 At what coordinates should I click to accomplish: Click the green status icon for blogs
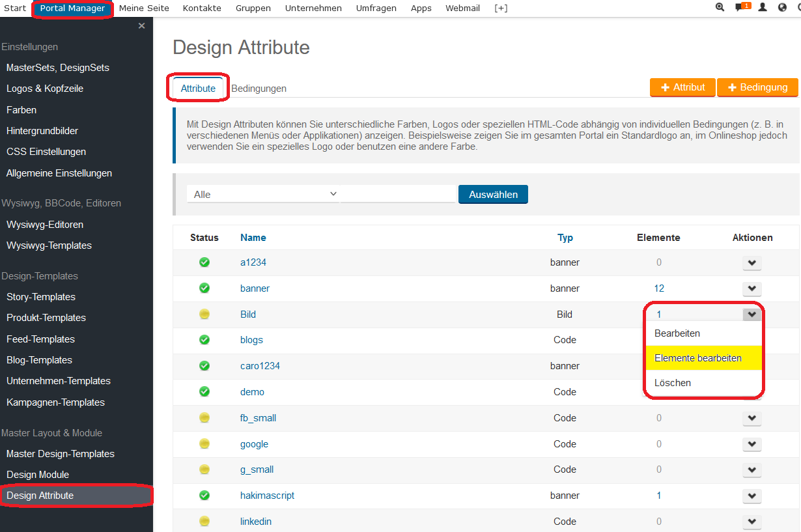[x=204, y=340]
